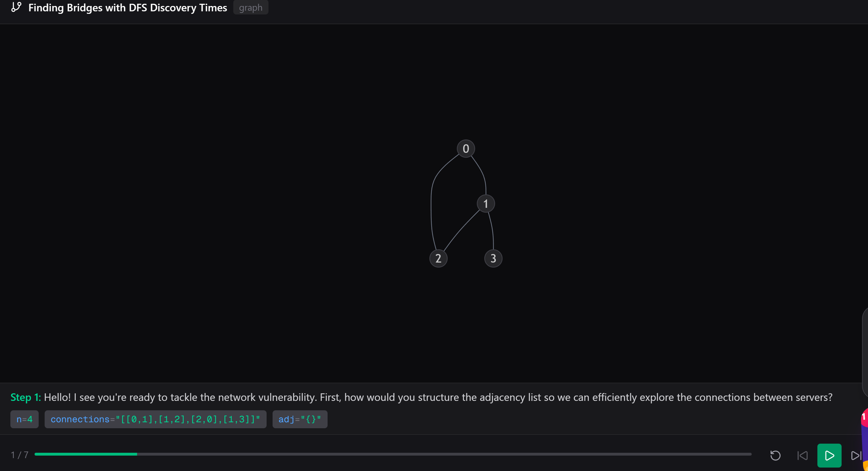
Task: Click the title 'Finding Bridges with DFS Discovery Times'
Action: tap(127, 8)
